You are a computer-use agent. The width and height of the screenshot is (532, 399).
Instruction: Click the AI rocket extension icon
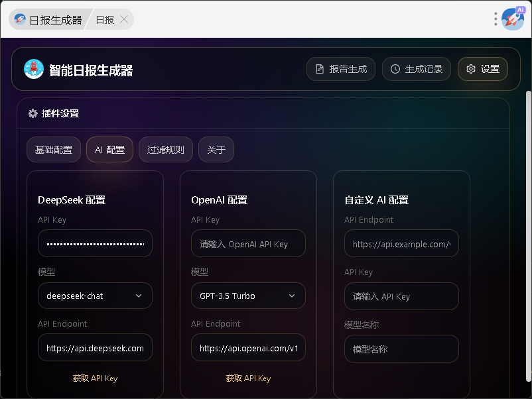pyautogui.click(x=512, y=19)
